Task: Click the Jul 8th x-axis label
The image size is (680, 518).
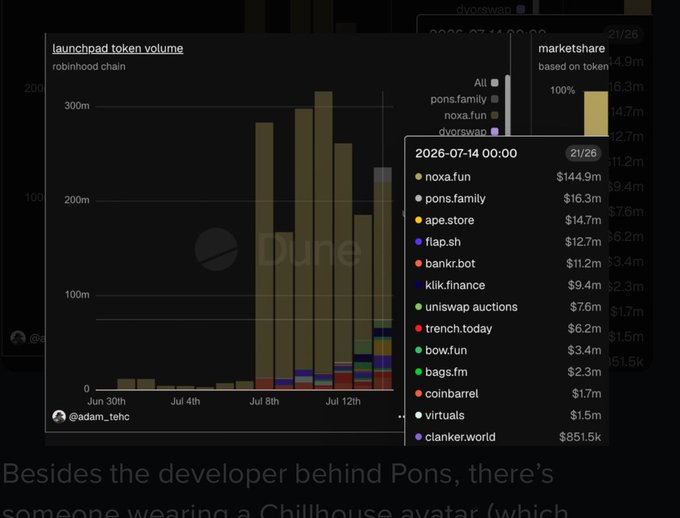Action: click(x=264, y=401)
